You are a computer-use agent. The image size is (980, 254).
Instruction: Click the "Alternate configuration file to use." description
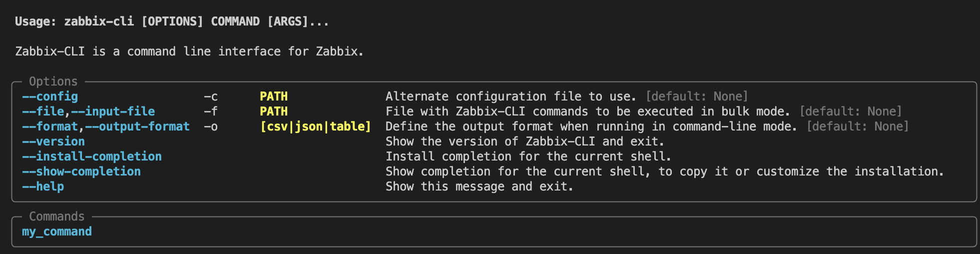pyautogui.click(x=510, y=96)
